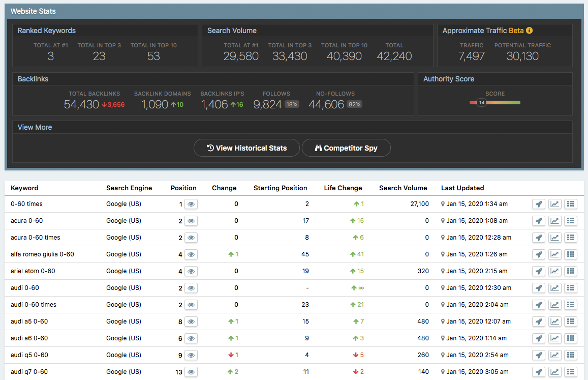Click rocket icon for audi q7 0-60

coord(539,372)
